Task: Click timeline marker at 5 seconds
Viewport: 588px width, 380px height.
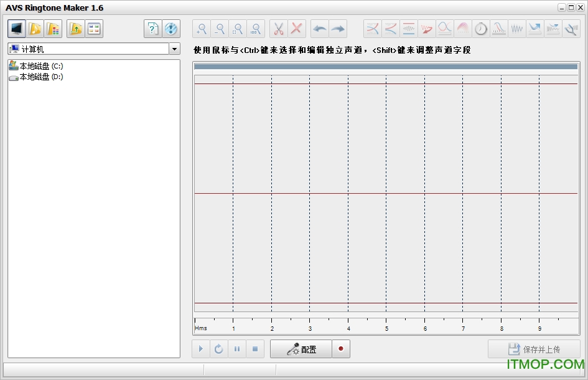Action: coord(386,328)
